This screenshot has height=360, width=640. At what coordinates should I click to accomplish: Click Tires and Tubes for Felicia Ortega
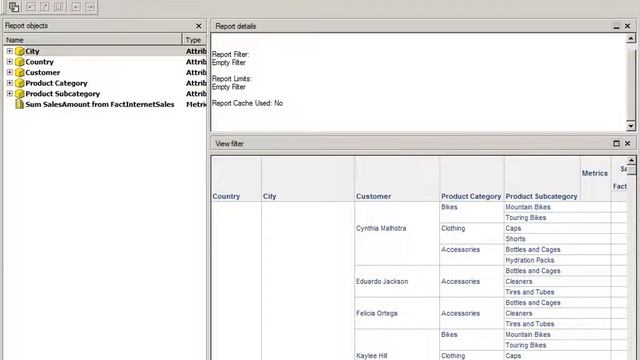click(558, 324)
